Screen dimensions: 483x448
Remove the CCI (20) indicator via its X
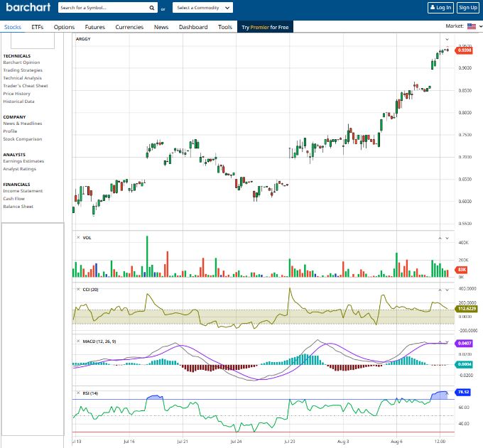pos(78,289)
